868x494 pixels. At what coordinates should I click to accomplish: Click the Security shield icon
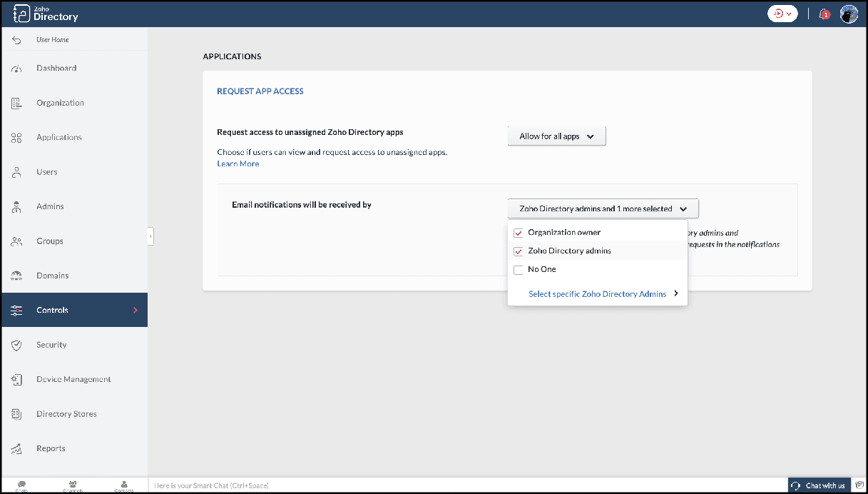click(x=17, y=345)
